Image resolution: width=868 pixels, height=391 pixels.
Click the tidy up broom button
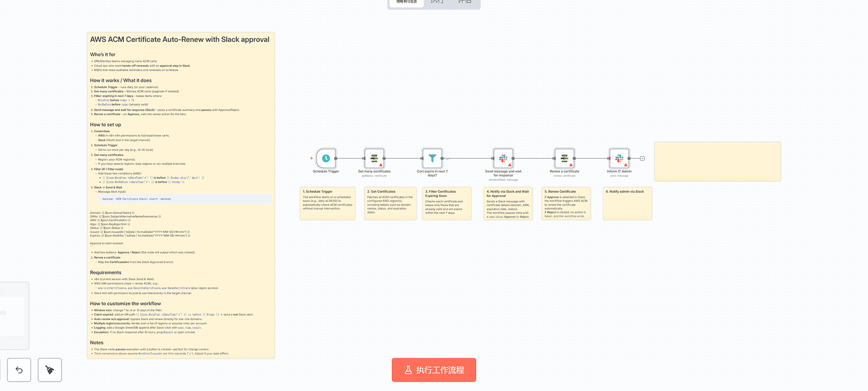click(x=50, y=370)
